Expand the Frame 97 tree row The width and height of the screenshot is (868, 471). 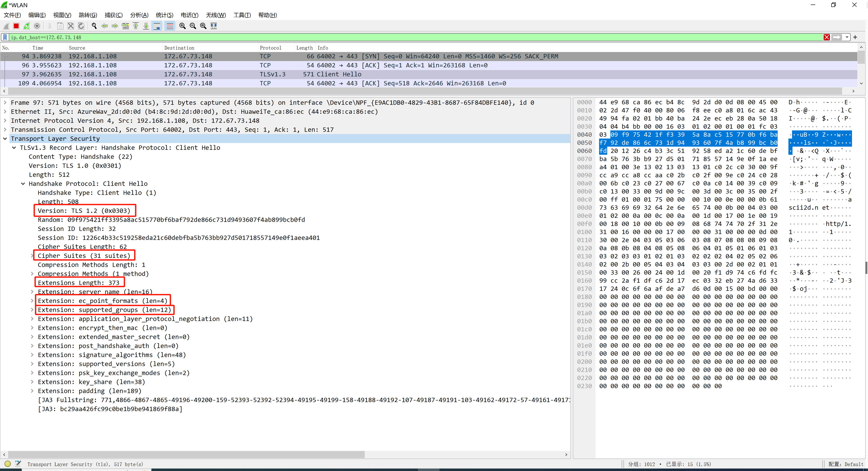pos(5,103)
